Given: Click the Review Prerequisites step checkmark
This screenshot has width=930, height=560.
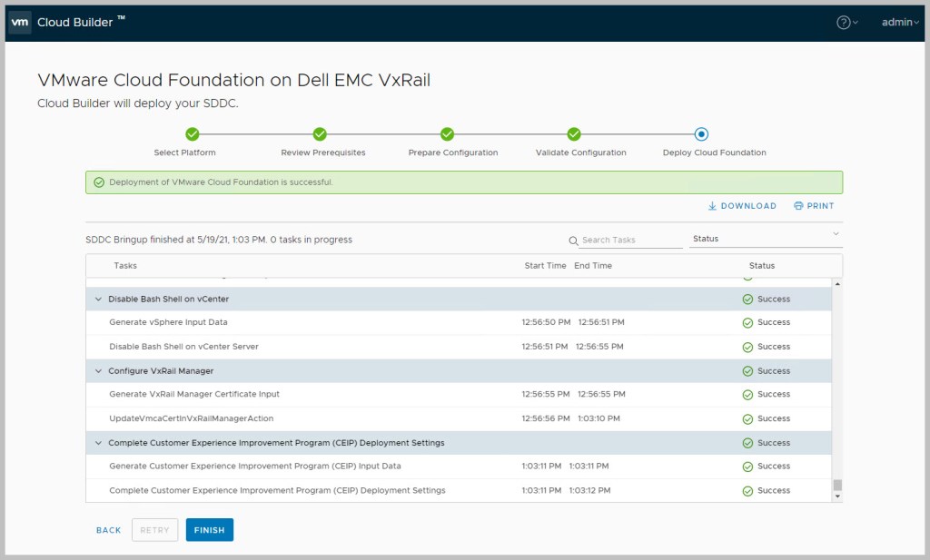Looking at the screenshot, I should coord(320,134).
